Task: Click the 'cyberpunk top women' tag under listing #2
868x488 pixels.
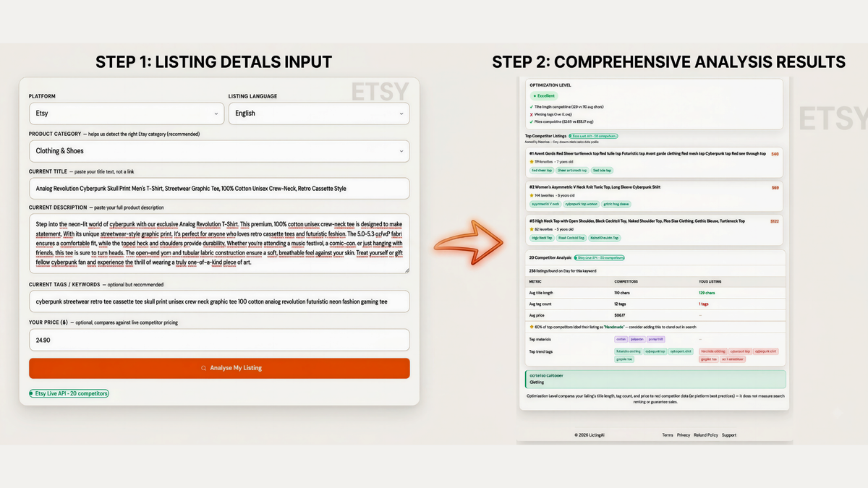Action: pos(582,204)
